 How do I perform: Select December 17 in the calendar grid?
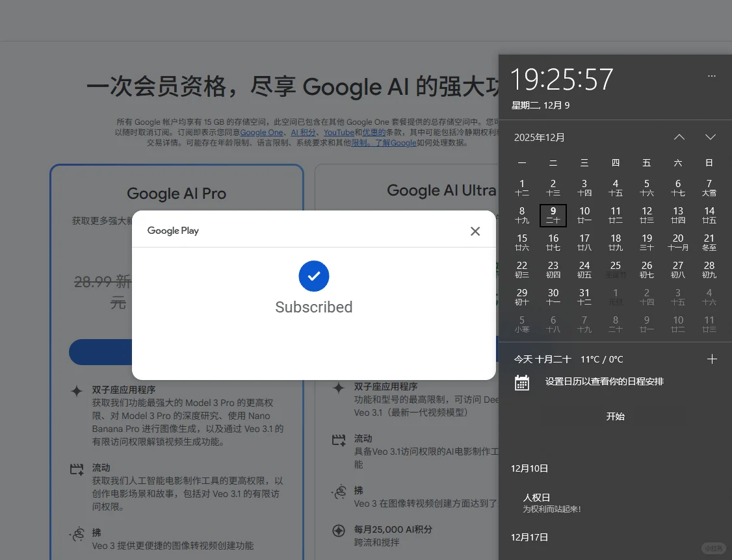point(584,243)
